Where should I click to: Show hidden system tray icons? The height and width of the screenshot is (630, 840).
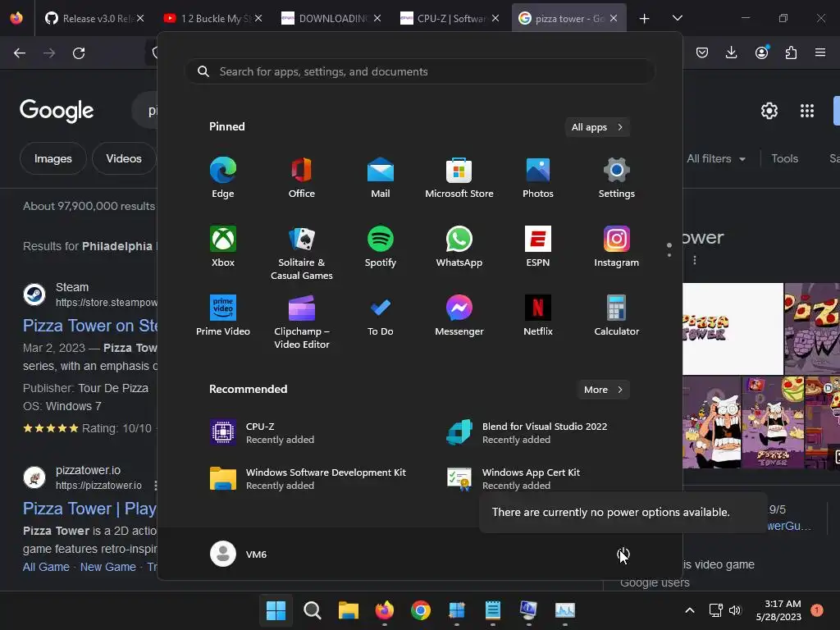pyautogui.click(x=690, y=610)
